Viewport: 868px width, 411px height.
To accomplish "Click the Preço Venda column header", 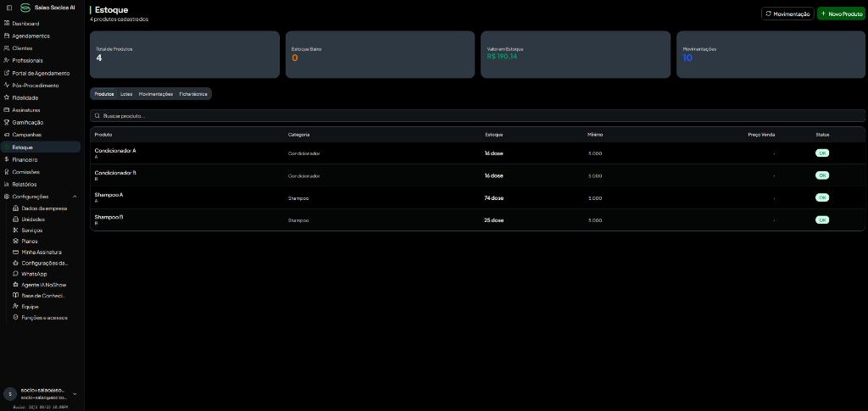I will [x=761, y=135].
